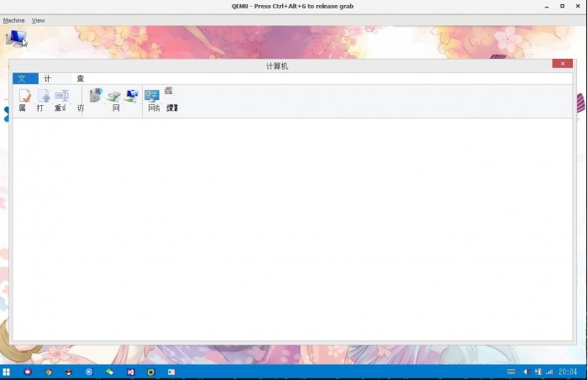This screenshot has height=380, width=588.
Task: Open the Control Panel ribbon icon
Action: click(x=152, y=97)
